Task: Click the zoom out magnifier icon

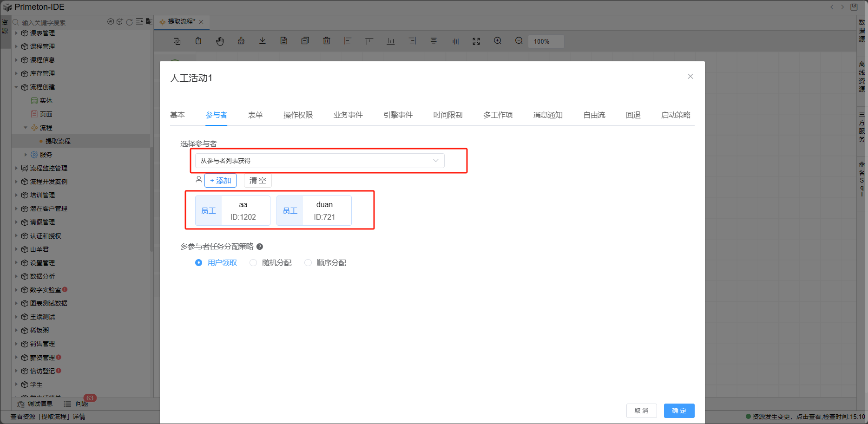Action: 519,41
